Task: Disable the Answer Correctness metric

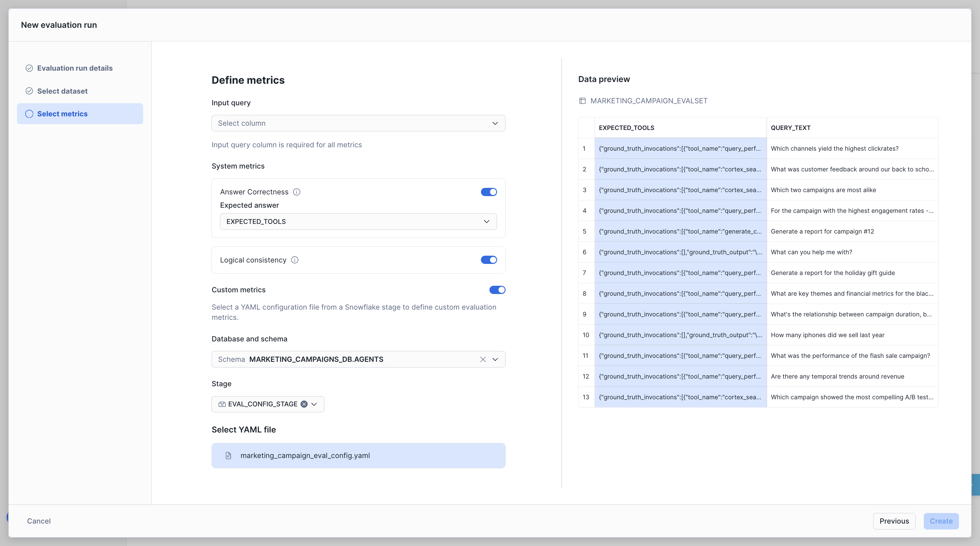Action: click(x=489, y=192)
